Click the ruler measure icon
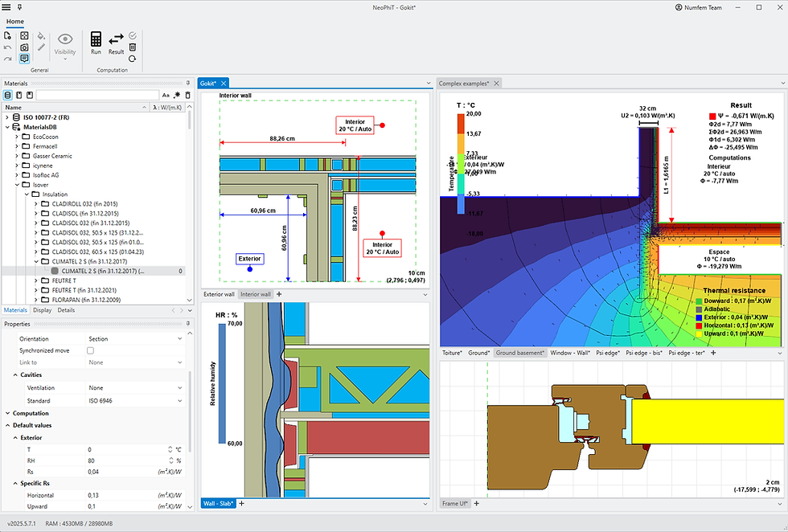The height and width of the screenshot is (532, 788). [41, 47]
